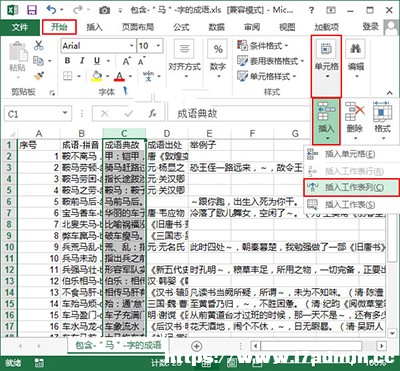
Task: Click the camera icon in title bar
Action: [105, 11]
